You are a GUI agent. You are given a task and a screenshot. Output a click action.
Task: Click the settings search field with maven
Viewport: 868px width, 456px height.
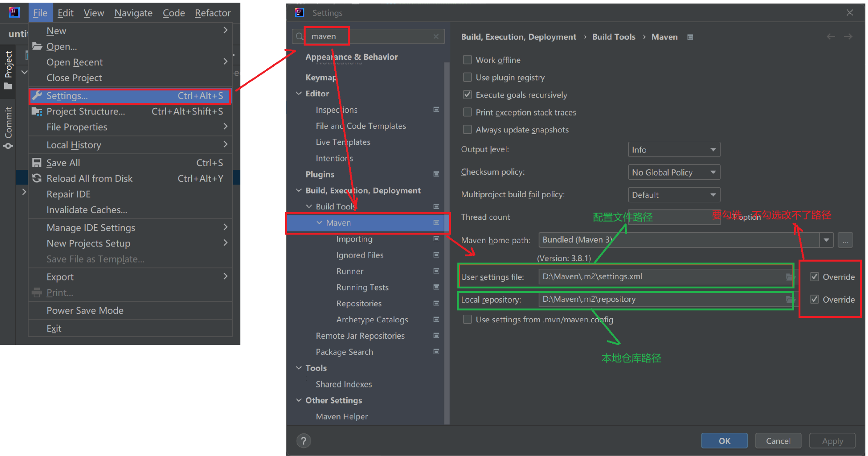coord(369,36)
